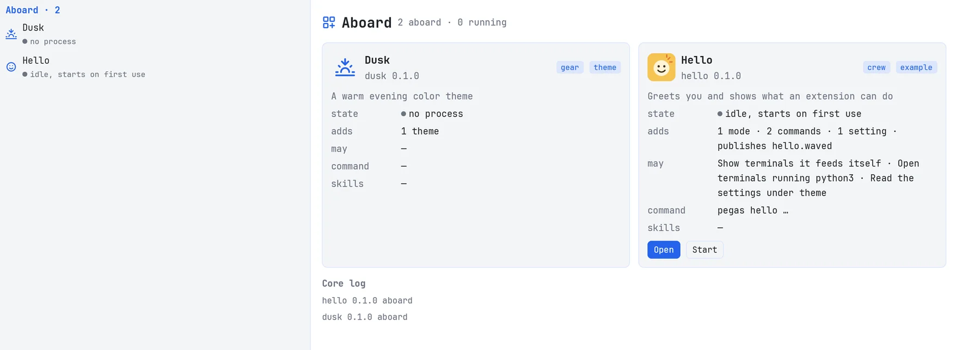
Task: Click the 'pegas hello …' command text
Action: click(x=752, y=211)
